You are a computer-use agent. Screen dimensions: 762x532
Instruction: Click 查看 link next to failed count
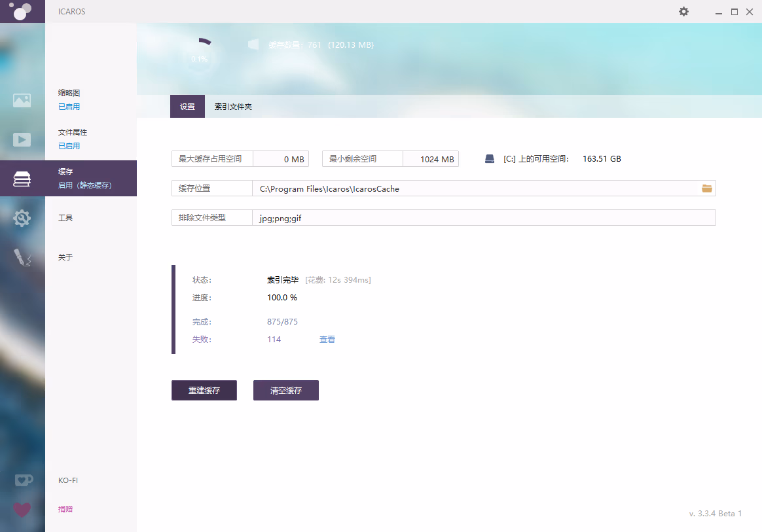(x=327, y=340)
